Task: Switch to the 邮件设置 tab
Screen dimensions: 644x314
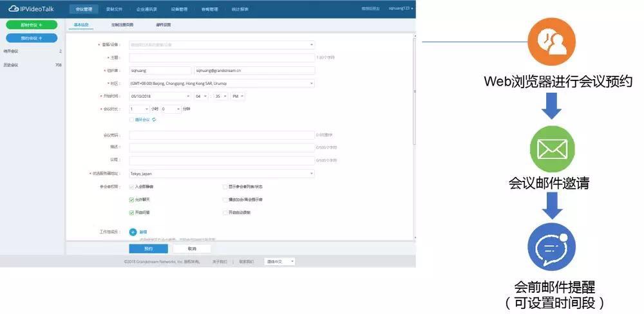Action: click(x=163, y=24)
